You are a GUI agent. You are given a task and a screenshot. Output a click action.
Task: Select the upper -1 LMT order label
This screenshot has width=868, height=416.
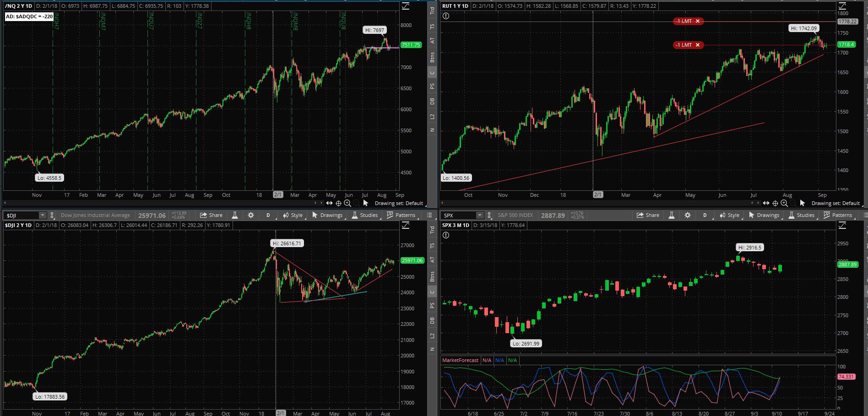[x=684, y=21]
